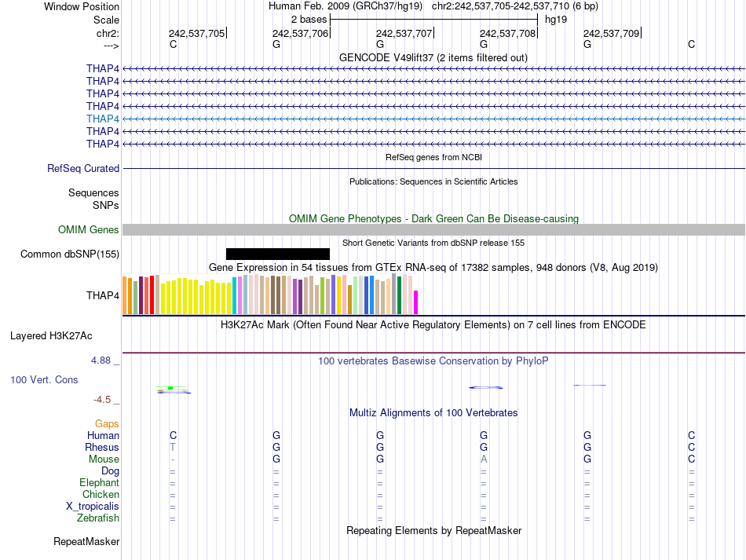Click the Scale label
The height and width of the screenshot is (560, 746).
click(106, 20)
